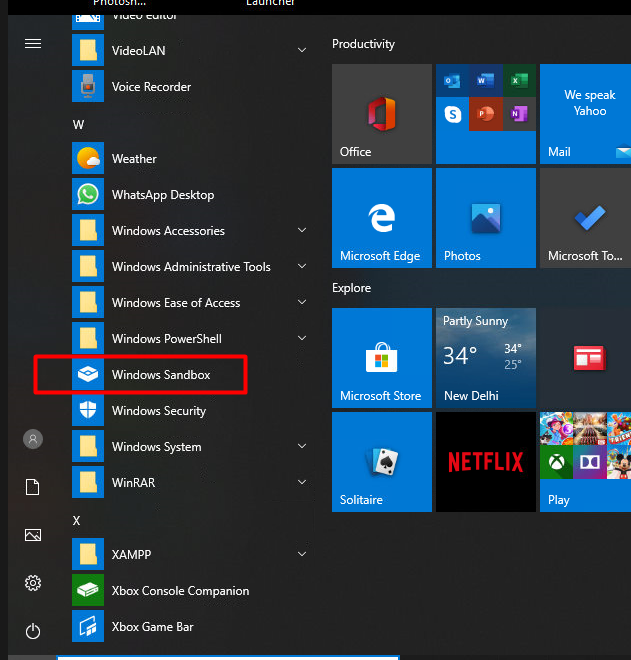Open the Photos tile

coord(486,218)
